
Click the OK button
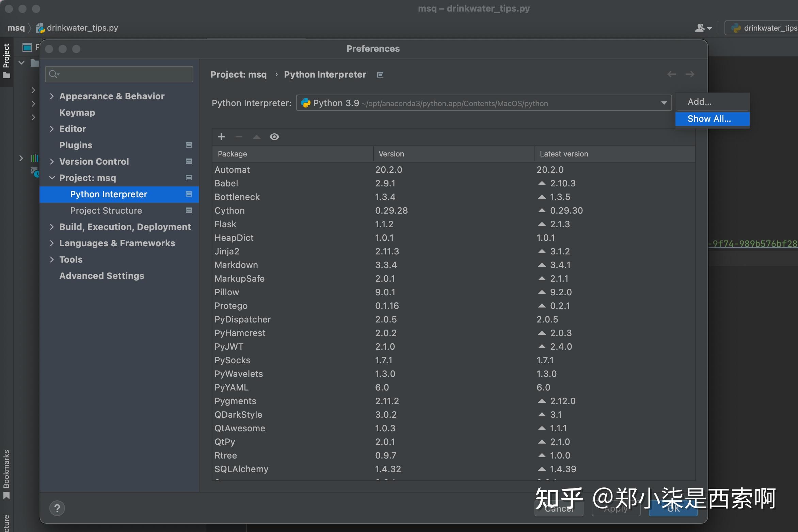[673, 508]
